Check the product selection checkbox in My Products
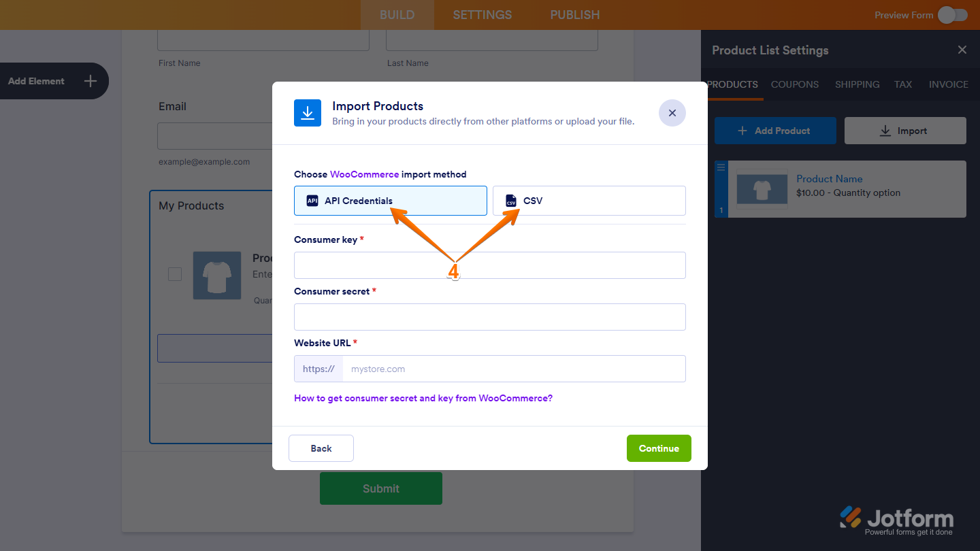This screenshot has width=980, height=551. (174, 274)
